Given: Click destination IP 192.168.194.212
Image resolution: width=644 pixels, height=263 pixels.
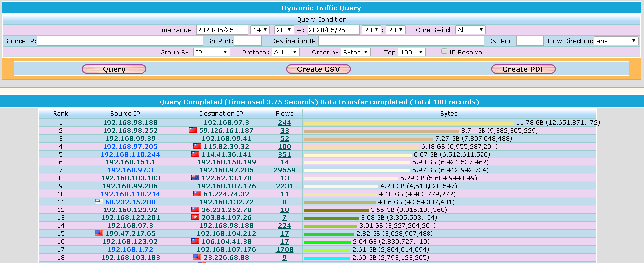Looking at the screenshot, I should coord(226,233).
